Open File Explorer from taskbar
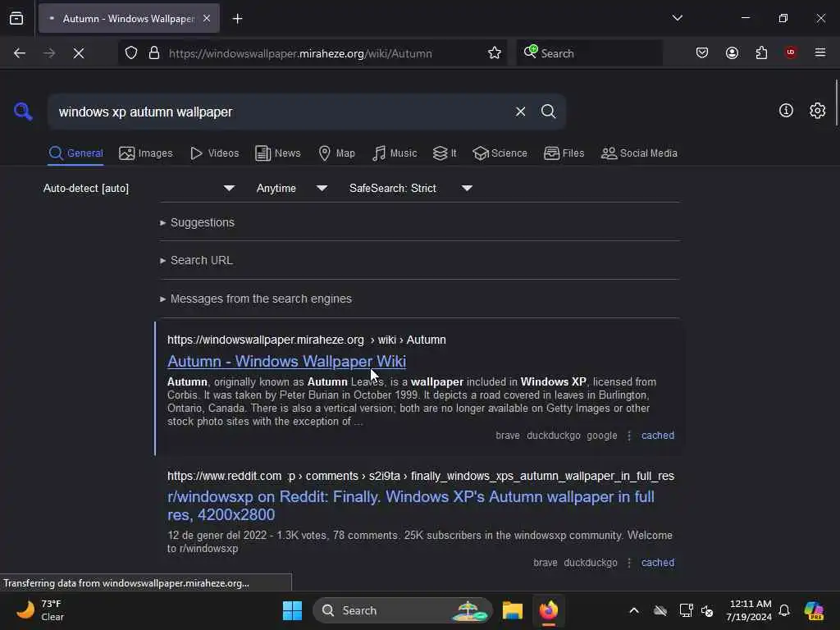840x630 pixels. tap(512, 610)
